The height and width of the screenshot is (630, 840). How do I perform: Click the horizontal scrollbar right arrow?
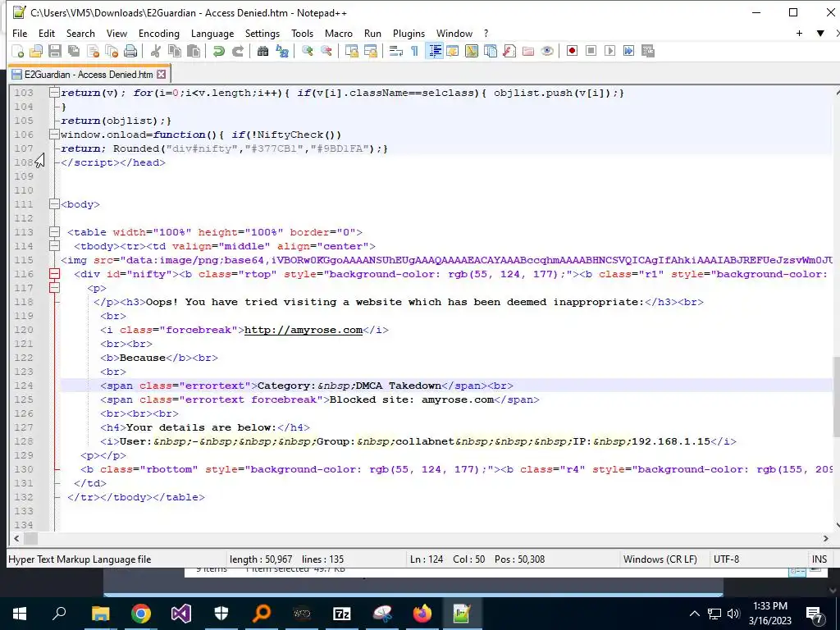[825, 538]
